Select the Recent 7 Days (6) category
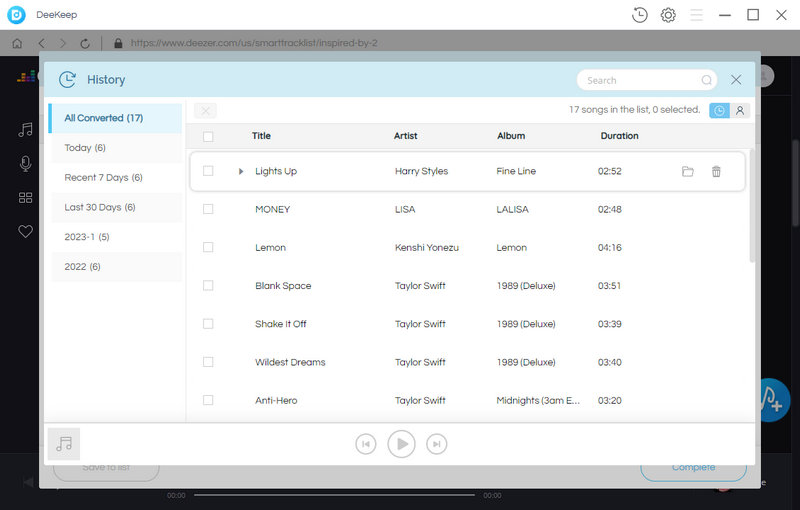 (x=116, y=177)
